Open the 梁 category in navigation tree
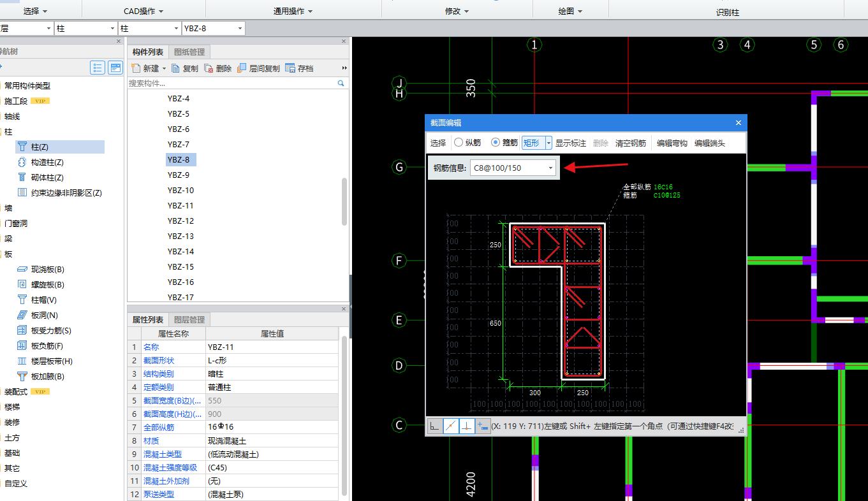 pyautogui.click(x=8, y=239)
